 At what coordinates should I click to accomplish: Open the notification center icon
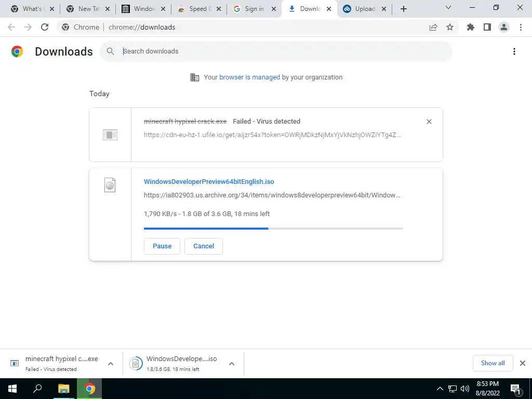click(516, 389)
